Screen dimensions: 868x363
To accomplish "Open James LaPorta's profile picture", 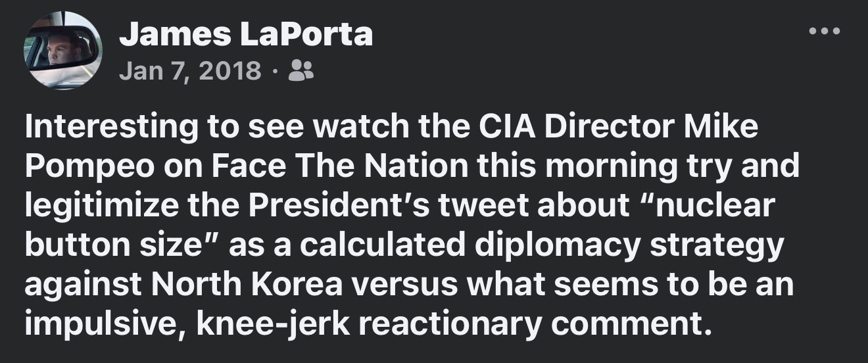I will (63, 50).
